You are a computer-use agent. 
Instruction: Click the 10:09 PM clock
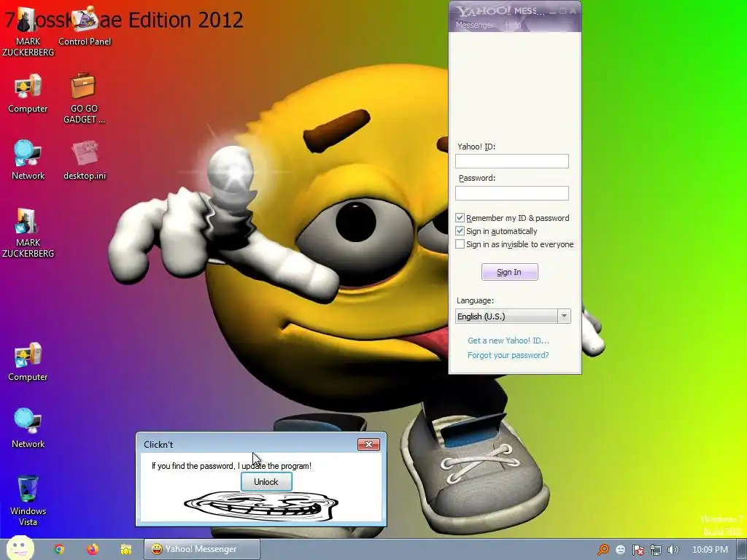710,550
